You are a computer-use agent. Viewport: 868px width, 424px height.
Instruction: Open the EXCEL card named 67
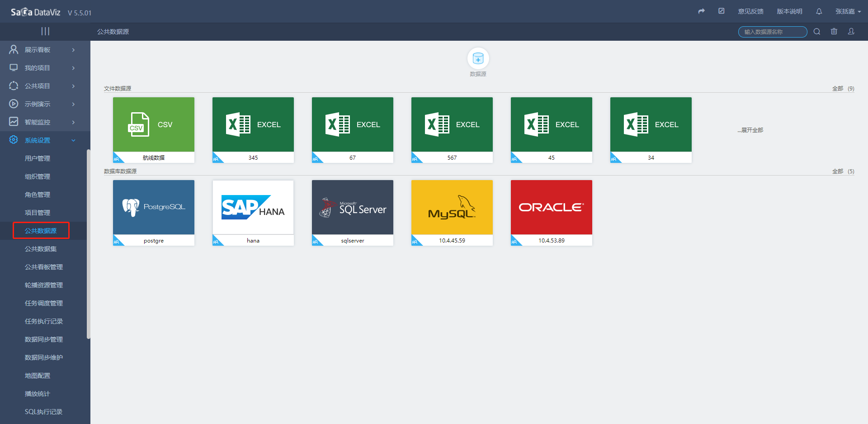[x=353, y=130]
